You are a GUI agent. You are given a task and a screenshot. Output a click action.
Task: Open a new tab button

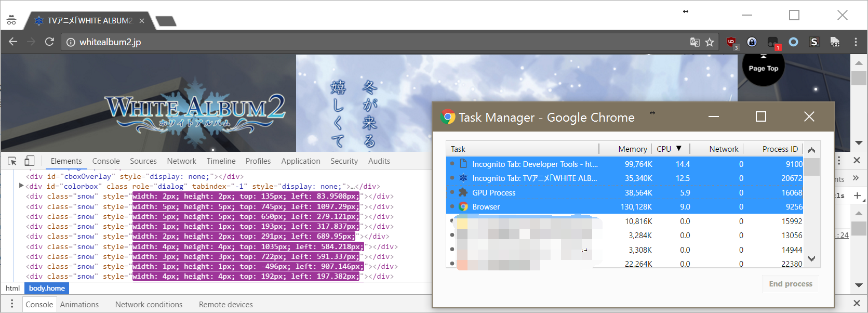point(166,21)
